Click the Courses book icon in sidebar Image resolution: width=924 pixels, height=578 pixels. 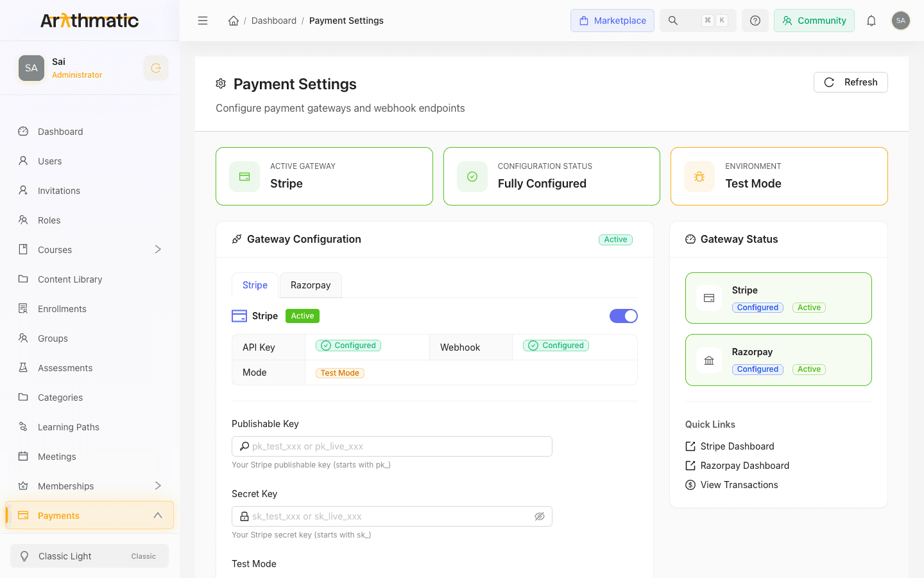tap(23, 249)
